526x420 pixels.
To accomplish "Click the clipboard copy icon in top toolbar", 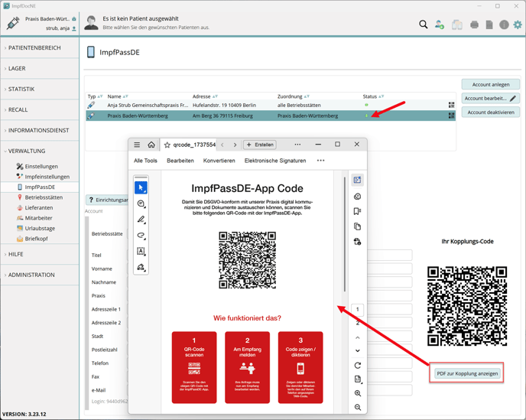I will click(457, 24).
